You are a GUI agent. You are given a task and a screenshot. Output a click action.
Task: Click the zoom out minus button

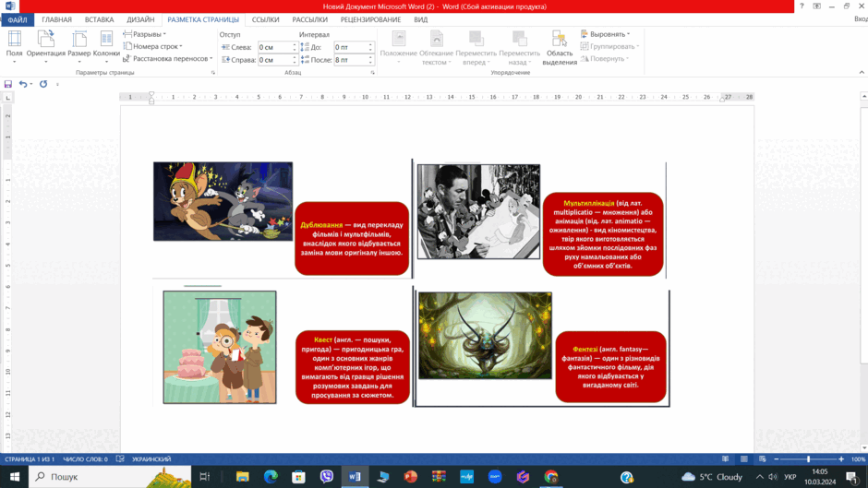(x=776, y=459)
